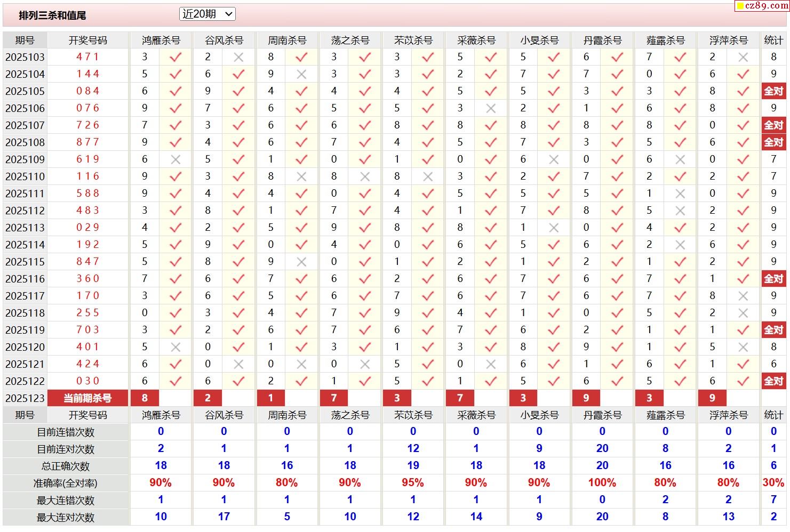The width and height of the screenshot is (790, 532).
Task: Click the cross mark for 周南杀号 in row 2025110
Action: pyautogui.click(x=301, y=176)
